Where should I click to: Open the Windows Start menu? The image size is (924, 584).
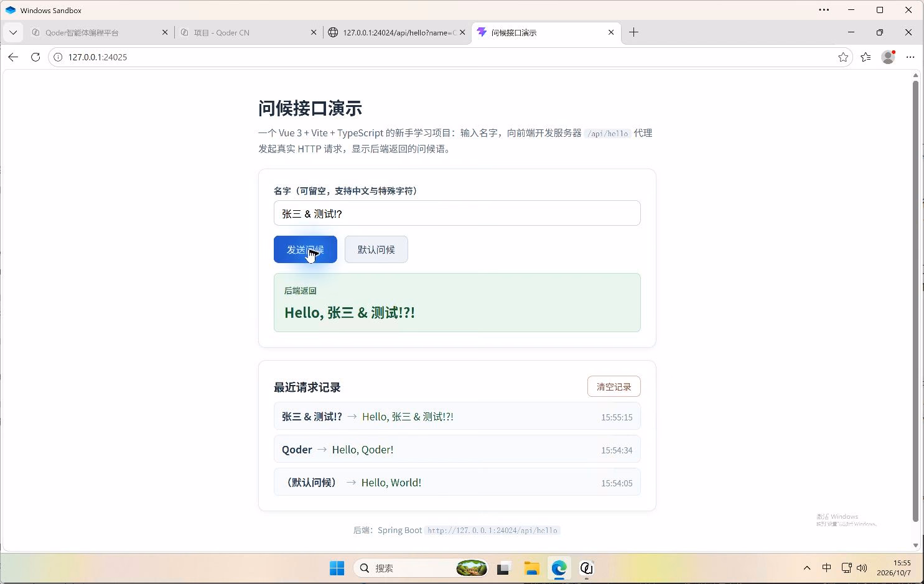337,568
